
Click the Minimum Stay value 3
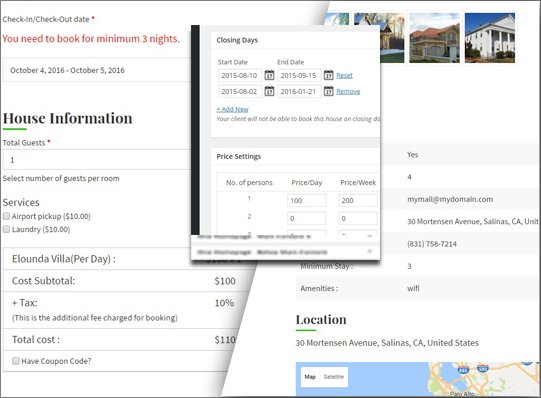point(409,266)
